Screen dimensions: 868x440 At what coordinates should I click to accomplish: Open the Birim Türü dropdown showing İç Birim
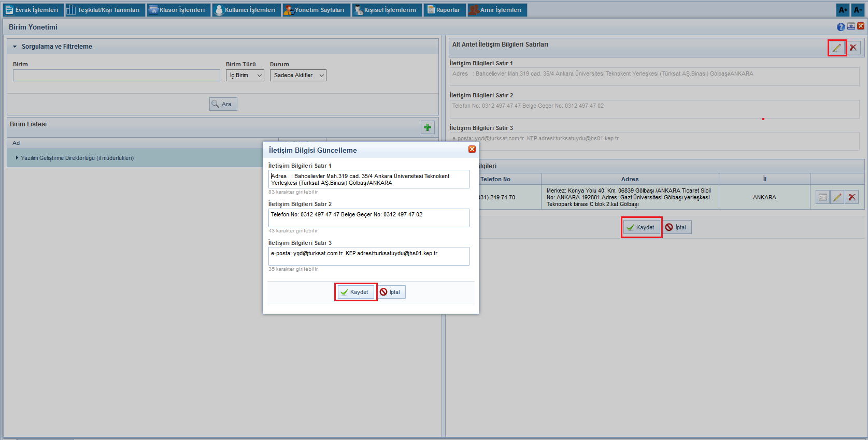coord(245,76)
